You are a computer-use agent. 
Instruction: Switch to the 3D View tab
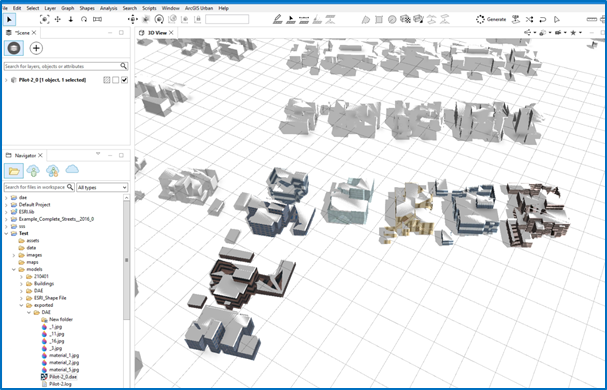[x=157, y=33]
